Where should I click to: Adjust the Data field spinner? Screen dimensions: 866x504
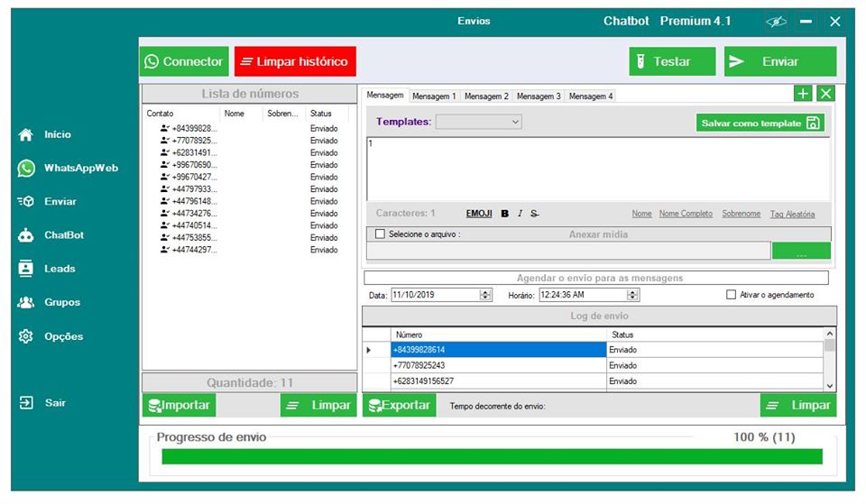(485, 295)
